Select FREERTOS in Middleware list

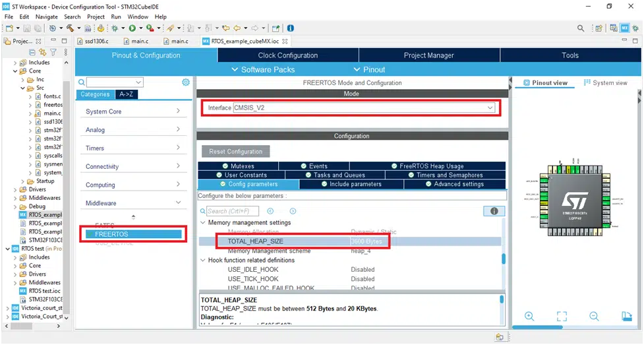(132, 234)
